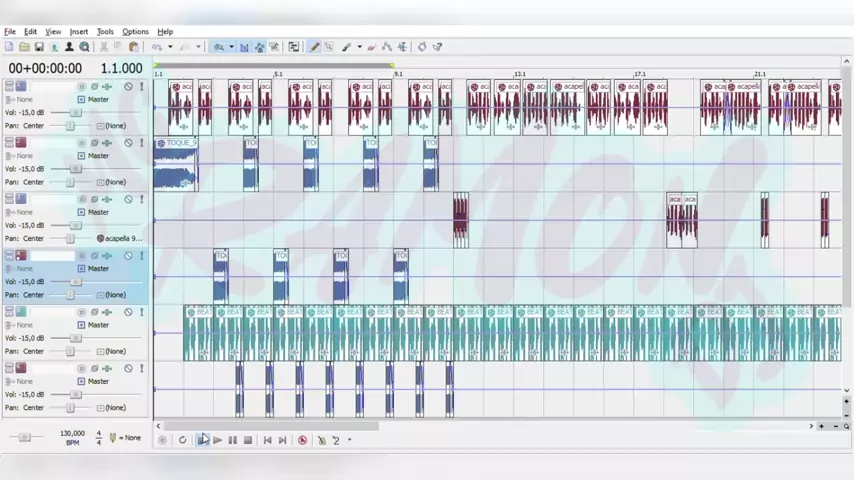The width and height of the screenshot is (854, 480).
Task: Solo track 2 using the exclamation icon
Action: [x=141, y=143]
